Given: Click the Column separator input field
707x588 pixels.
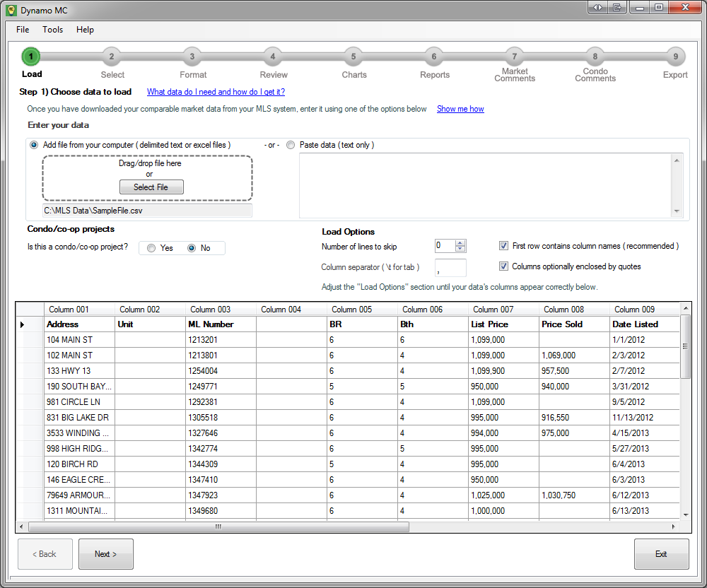Looking at the screenshot, I should click(450, 268).
